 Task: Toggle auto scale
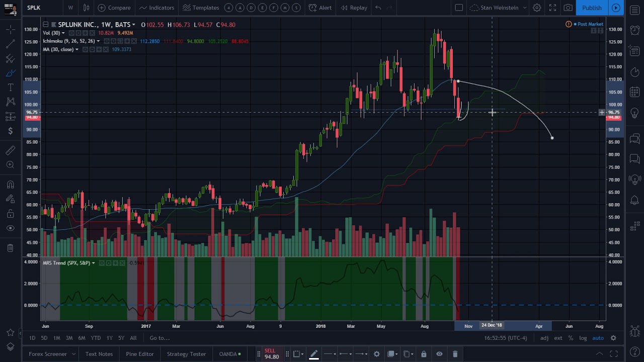[598, 338]
